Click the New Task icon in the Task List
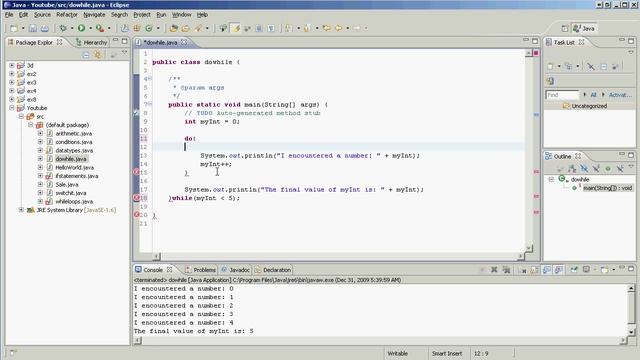Image resolution: width=640 pixels, height=360 pixels. 550,67
